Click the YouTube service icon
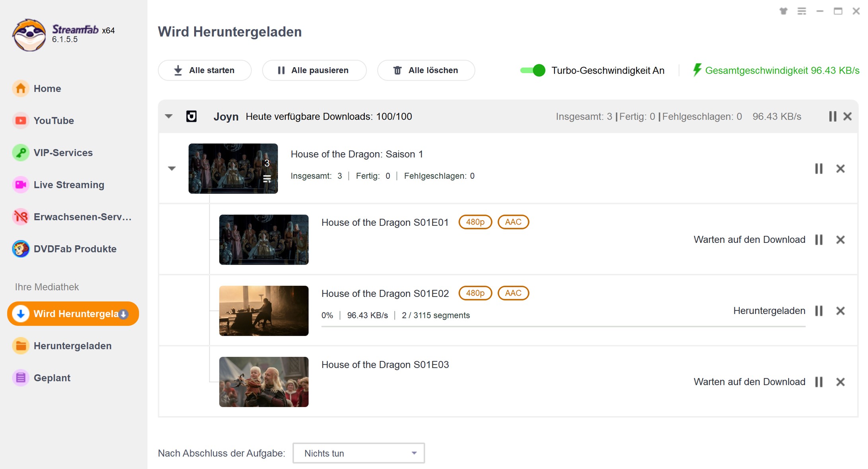Viewport: 868px width, 469px height. [x=19, y=120]
